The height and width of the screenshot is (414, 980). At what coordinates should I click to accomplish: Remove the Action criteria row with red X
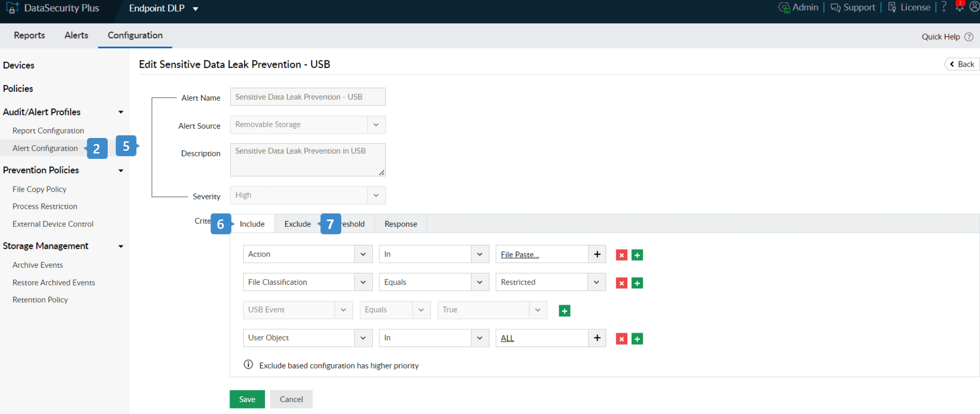tap(621, 255)
